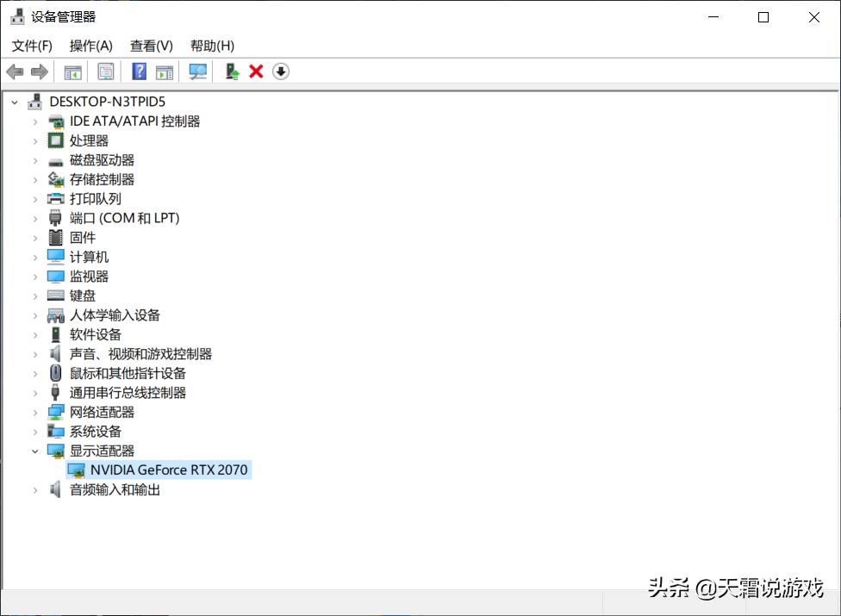
Task: Click the 鼠标和其他指针设备 mouse icon
Action: click(56, 373)
